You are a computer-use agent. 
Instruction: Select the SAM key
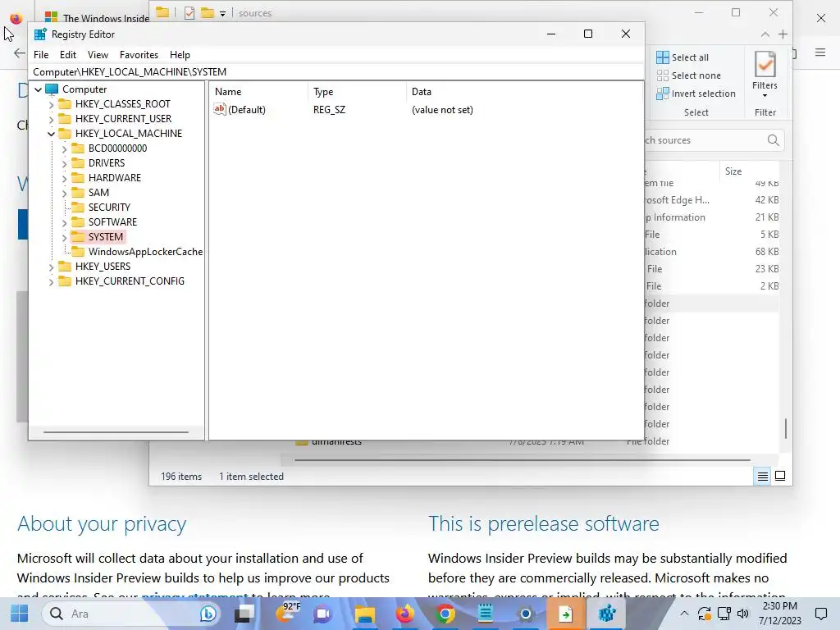coord(98,192)
